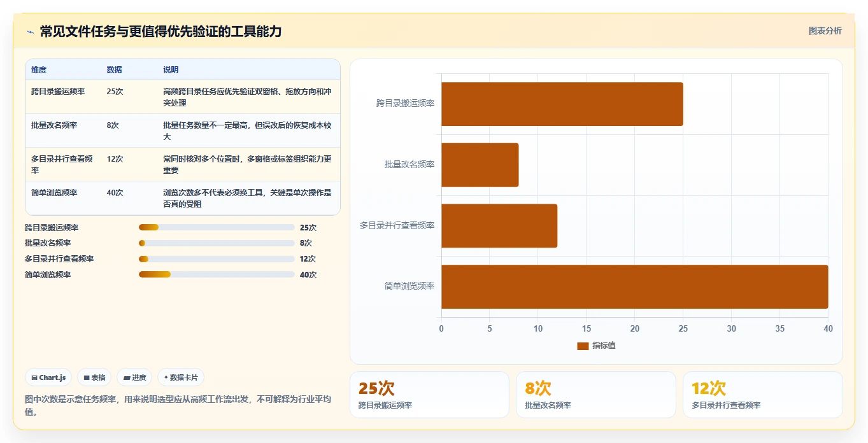This screenshot has width=868, height=443.
Task: Select the 进度 tag chip
Action: click(134, 377)
